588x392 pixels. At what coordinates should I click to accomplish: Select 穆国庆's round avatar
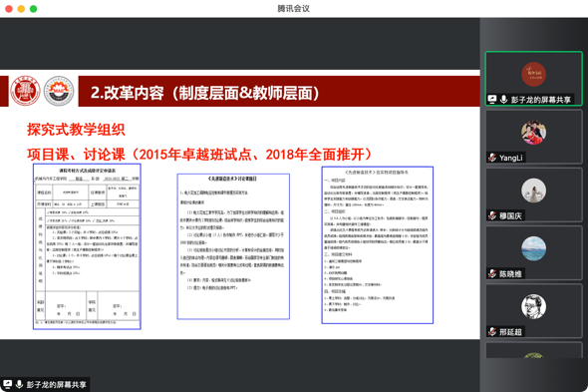tap(533, 191)
